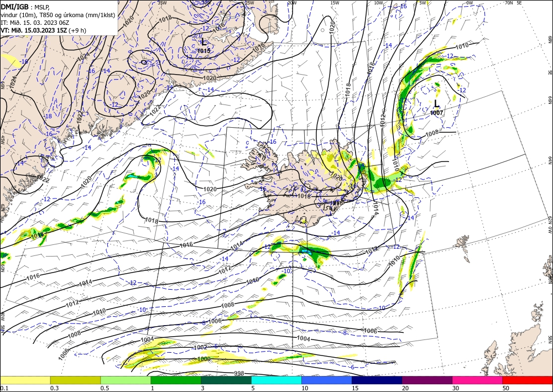This screenshot has height=392, width=553.
Task: Pick the blue 10–15 legend swatch
Action: point(327,380)
